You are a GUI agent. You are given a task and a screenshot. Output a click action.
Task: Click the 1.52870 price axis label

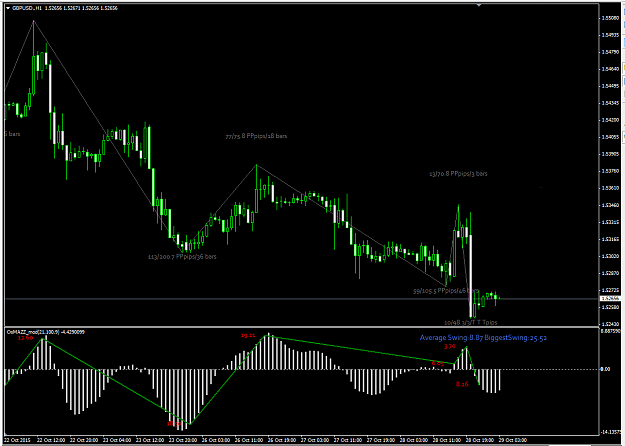pyautogui.click(x=611, y=273)
